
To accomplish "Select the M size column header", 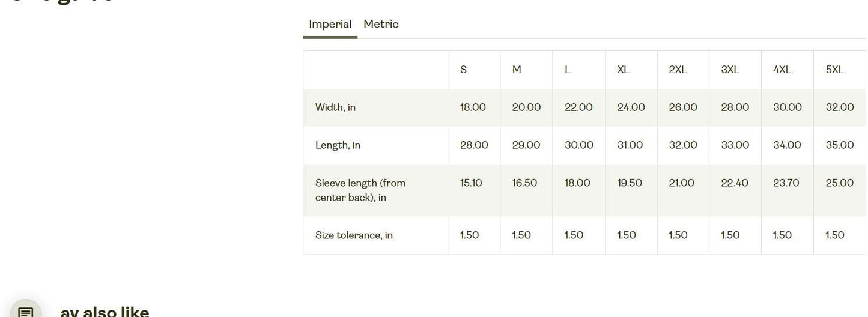I will click(517, 70).
